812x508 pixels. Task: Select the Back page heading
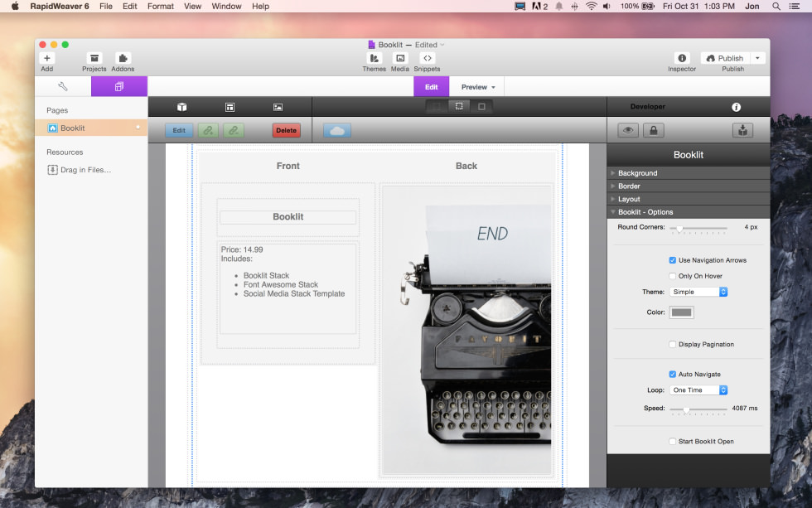466,166
